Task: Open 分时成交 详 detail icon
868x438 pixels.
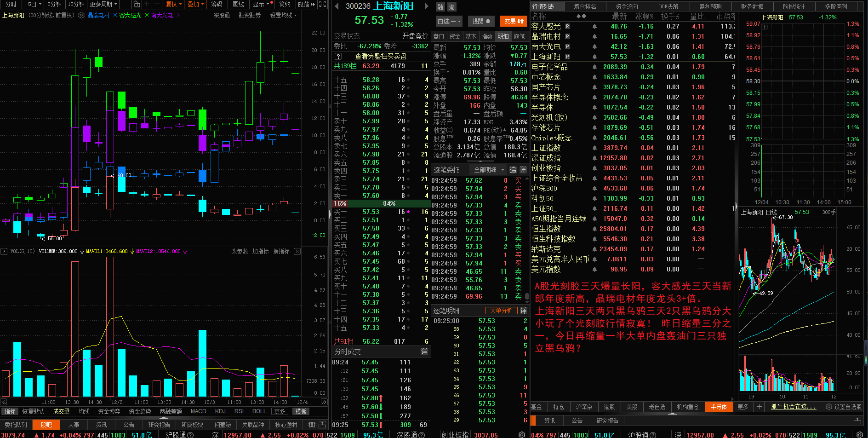Action: point(424,352)
